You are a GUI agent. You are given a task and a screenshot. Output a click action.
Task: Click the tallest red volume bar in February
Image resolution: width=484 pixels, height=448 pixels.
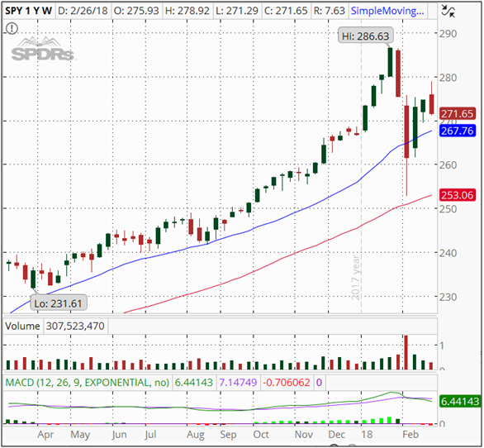(x=406, y=352)
